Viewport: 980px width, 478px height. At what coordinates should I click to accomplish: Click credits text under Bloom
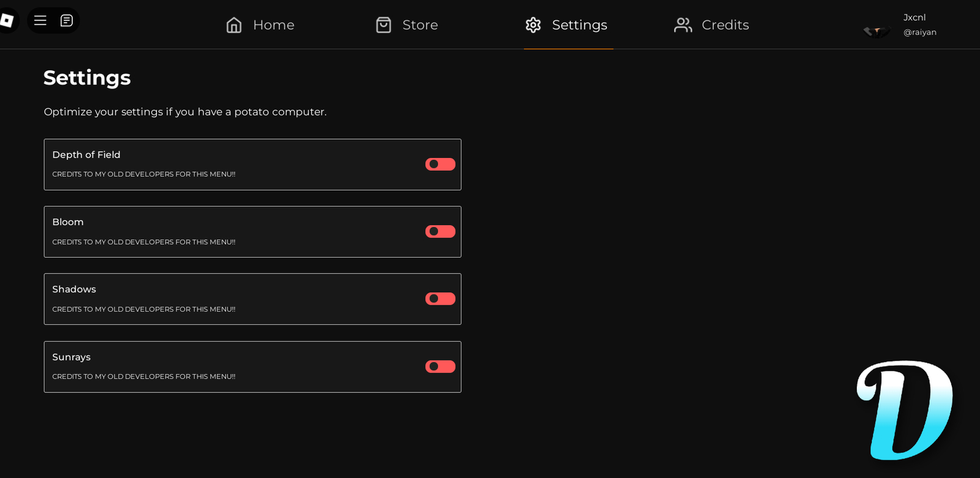pos(144,242)
